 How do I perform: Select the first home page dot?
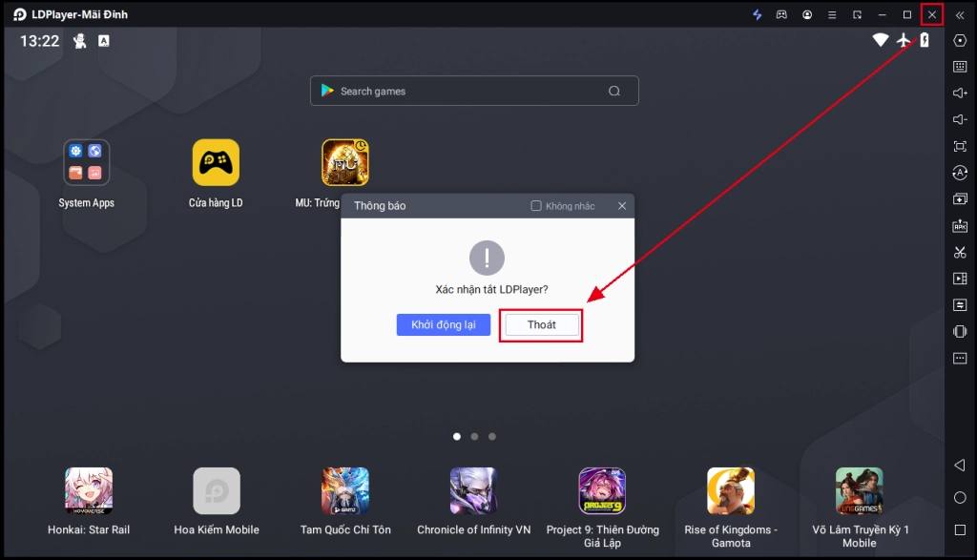(x=457, y=437)
